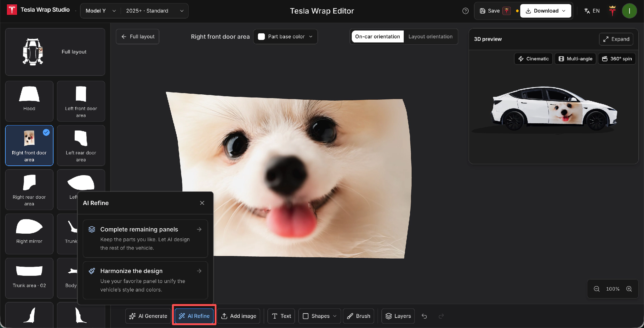Image resolution: width=644 pixels, height=328 pixels.
Task: Switch to Layout orientation
Action: [x=430, y=36]
